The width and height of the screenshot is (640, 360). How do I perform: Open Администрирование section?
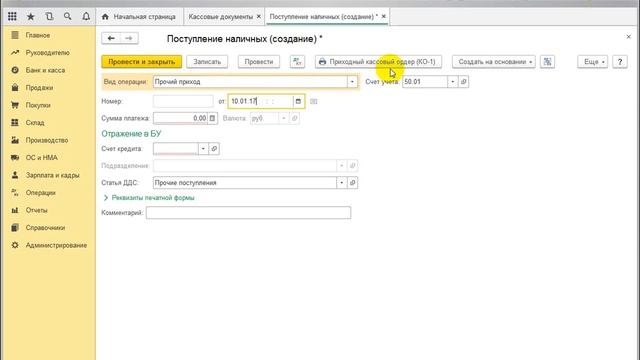tap(49, 245)
